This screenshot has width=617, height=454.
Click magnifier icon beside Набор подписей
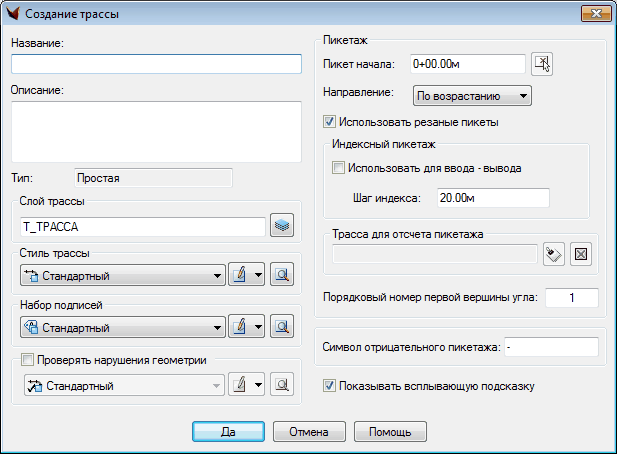[283, 327]
